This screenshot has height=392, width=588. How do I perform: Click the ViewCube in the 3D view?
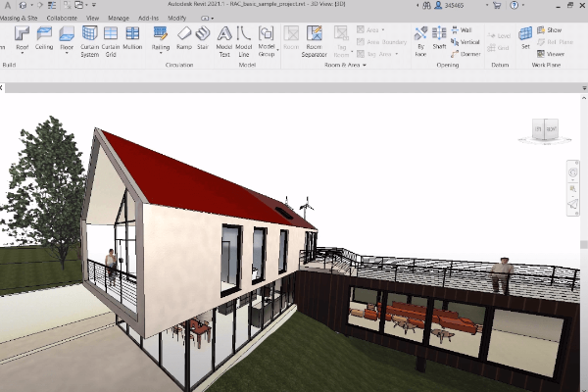pos(543,129)
